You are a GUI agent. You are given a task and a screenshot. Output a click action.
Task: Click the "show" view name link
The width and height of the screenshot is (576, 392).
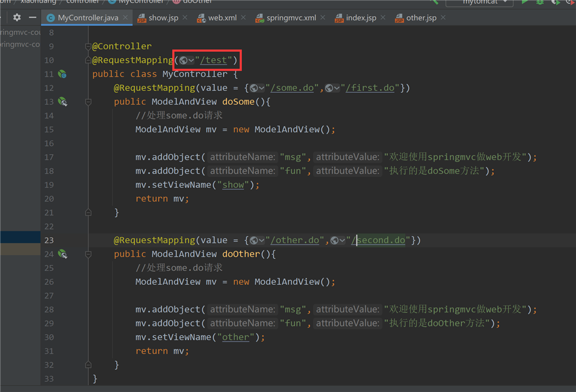click(x=233, y=185)
